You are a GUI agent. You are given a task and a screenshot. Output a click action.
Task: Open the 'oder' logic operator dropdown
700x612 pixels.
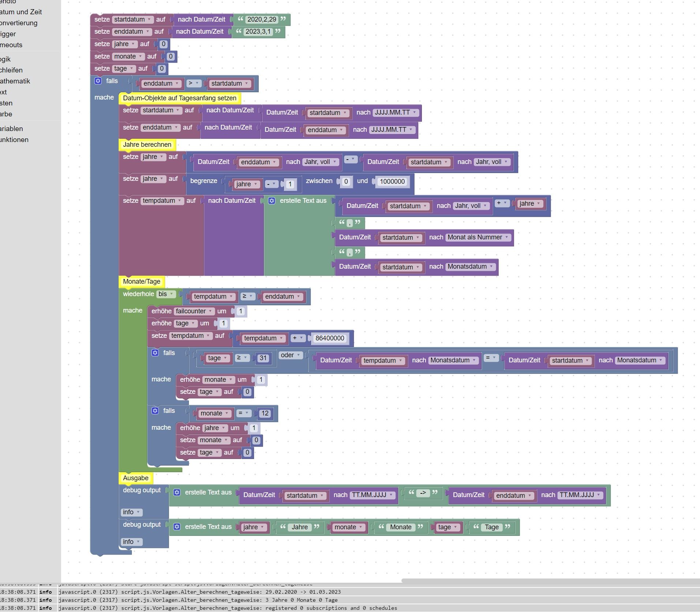pos(291,355)
